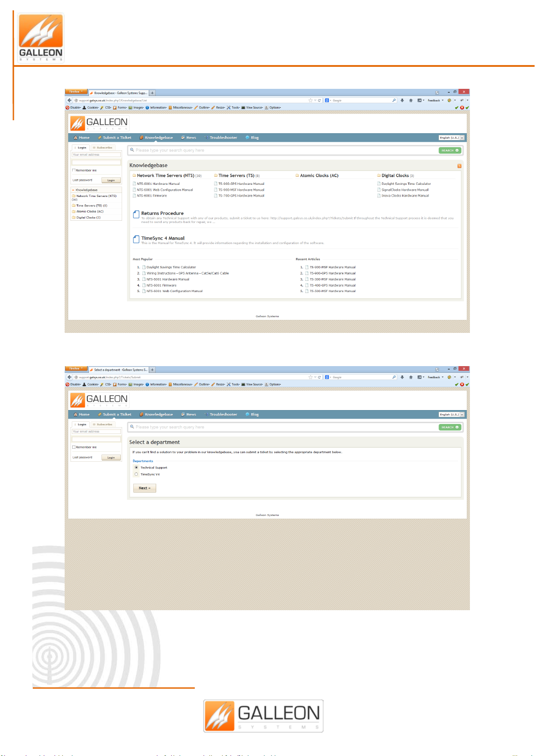Click the Next » button
Viewport: 535px width, 756px height.
[145, 488]
